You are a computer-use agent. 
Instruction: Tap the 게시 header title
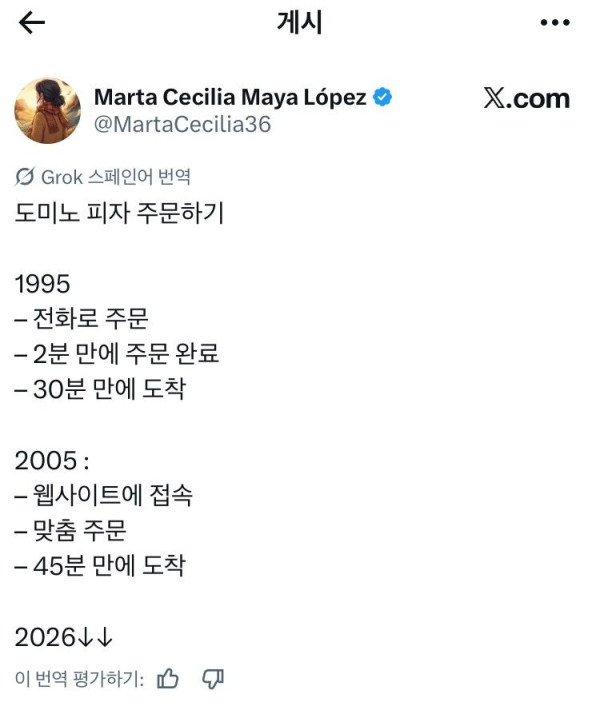click(x=299, y=22)
